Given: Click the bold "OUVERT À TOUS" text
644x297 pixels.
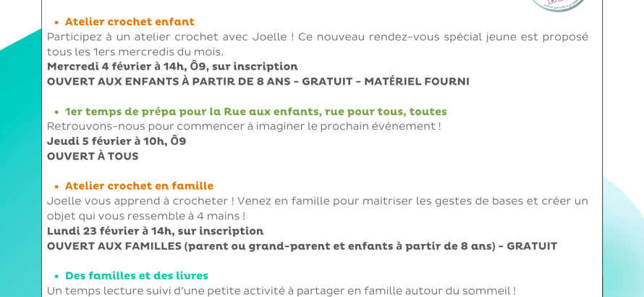Looking at the screenshot, I should pyautogui.click(x=93, y=156).
